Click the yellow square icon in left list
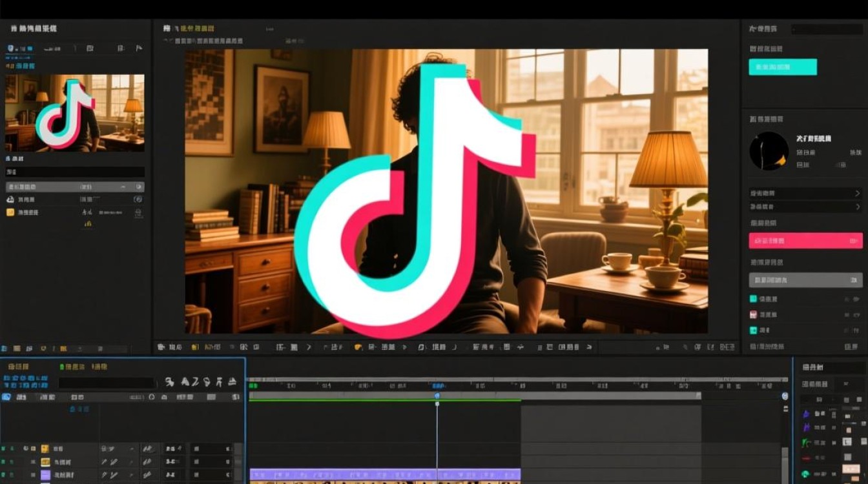 [x=10, y=212]
